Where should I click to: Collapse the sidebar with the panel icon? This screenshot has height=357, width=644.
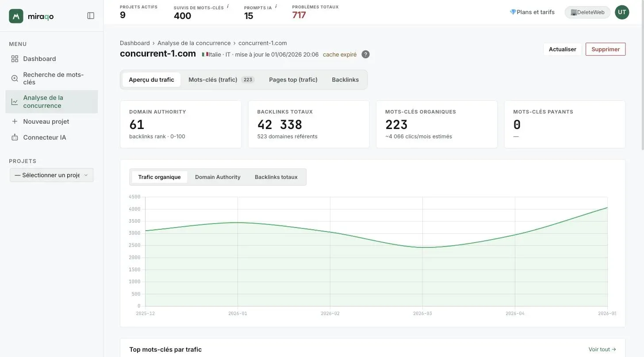91,16
